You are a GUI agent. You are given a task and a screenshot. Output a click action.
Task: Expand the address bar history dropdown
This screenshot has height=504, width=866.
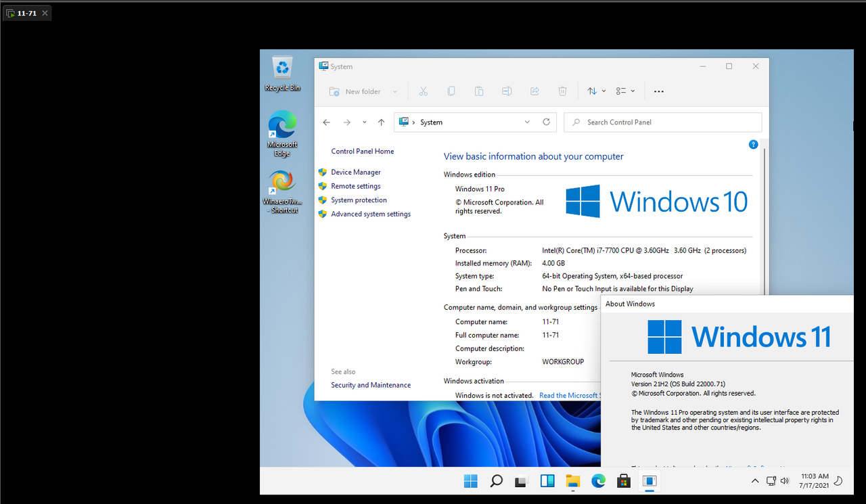(528, 122)
